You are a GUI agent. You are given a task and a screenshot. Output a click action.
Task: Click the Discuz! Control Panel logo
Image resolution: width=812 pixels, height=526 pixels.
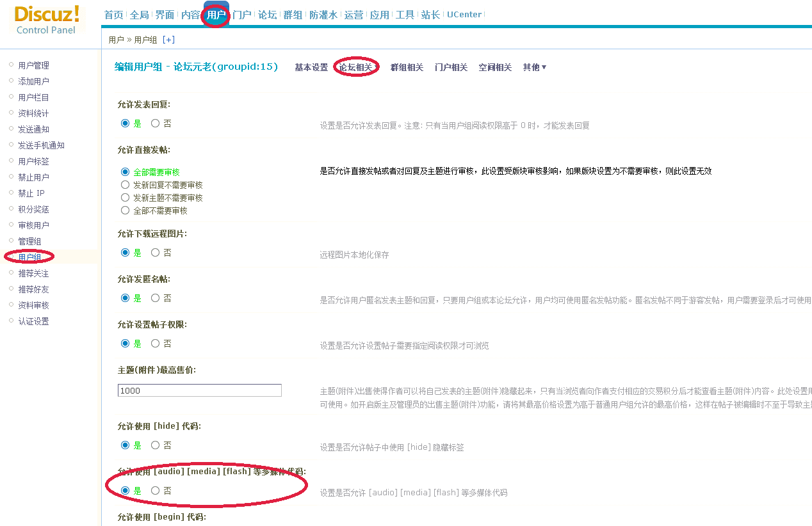click(47, 19)
